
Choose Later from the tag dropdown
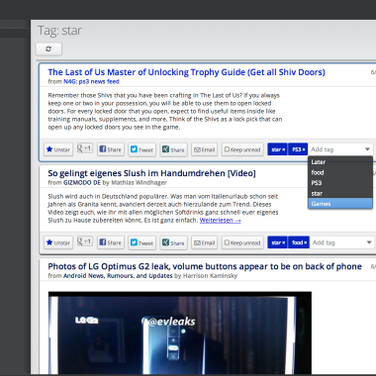(x=340, y=162)
